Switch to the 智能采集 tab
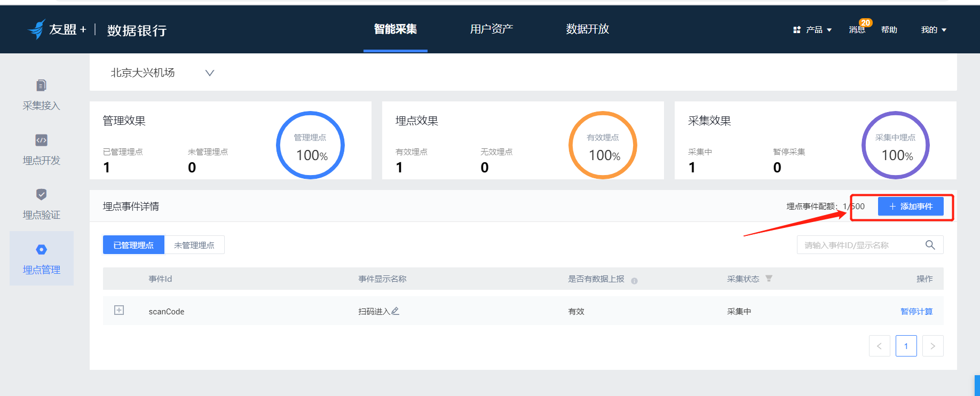This screenshot has height=396, width=980. pyautogui.click(x=396, y=29)
